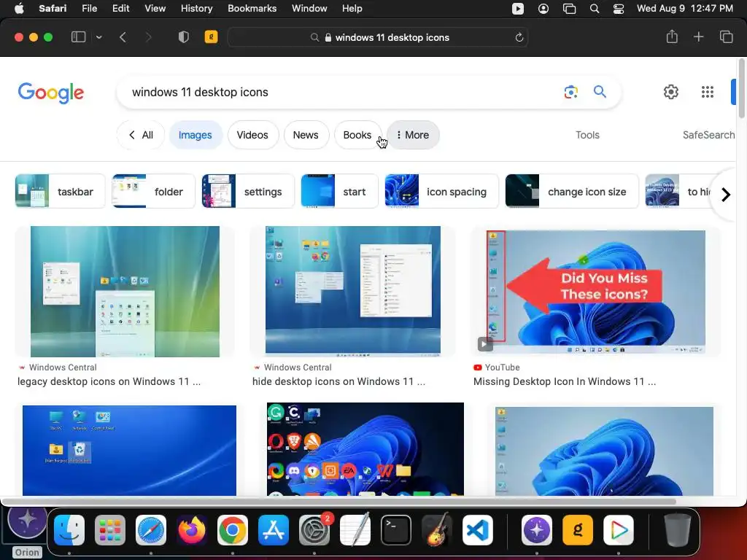Open the File menu

[89, 9]
